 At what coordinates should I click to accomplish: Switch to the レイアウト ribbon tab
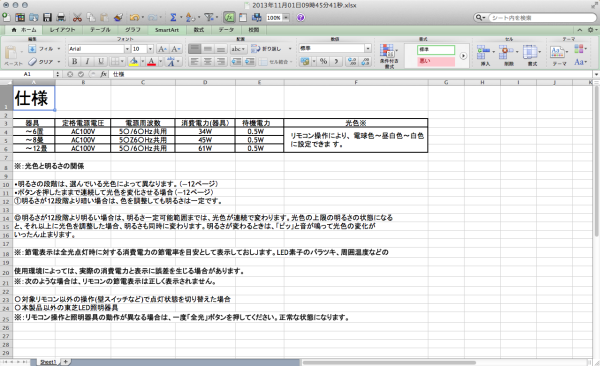click(x=62, y=30)
